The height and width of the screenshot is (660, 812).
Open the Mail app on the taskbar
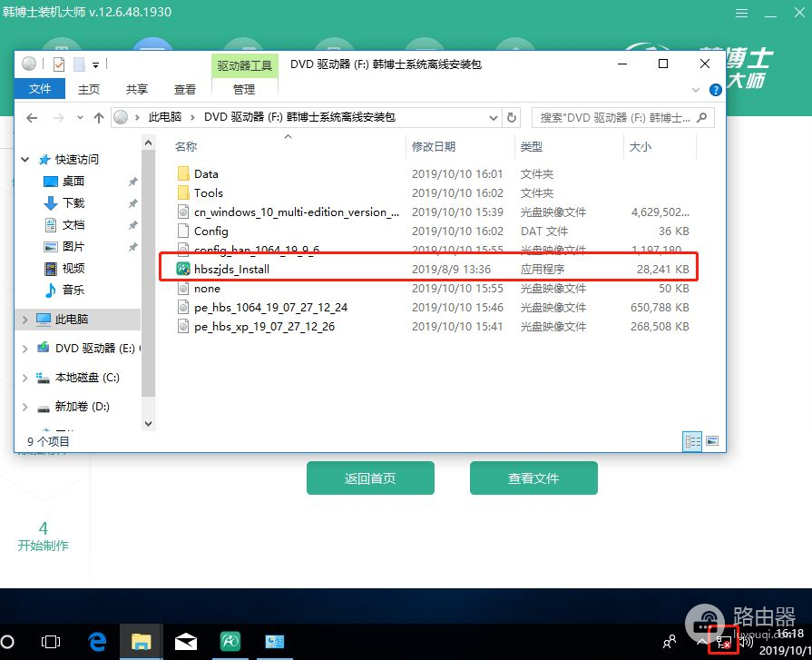click(186, 642)
